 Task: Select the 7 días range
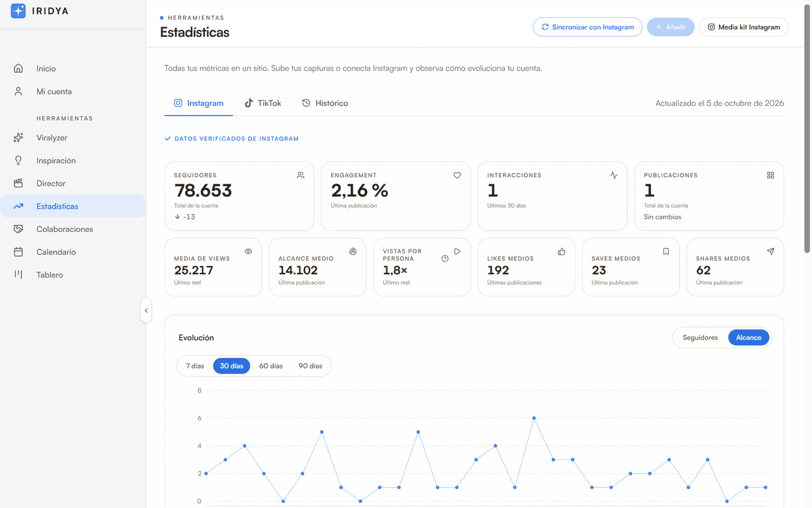pyautogui.click(x=195, y=366)
